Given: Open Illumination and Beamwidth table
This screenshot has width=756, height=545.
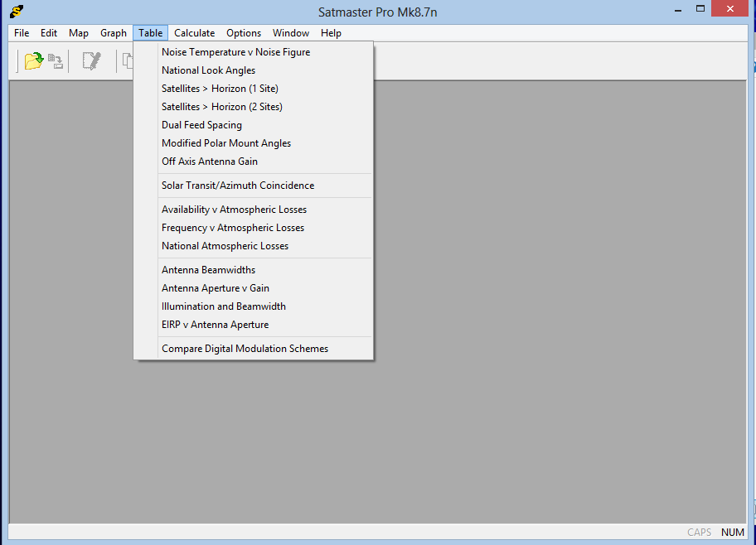Looking at the screenshot, I should coord(254,307).
